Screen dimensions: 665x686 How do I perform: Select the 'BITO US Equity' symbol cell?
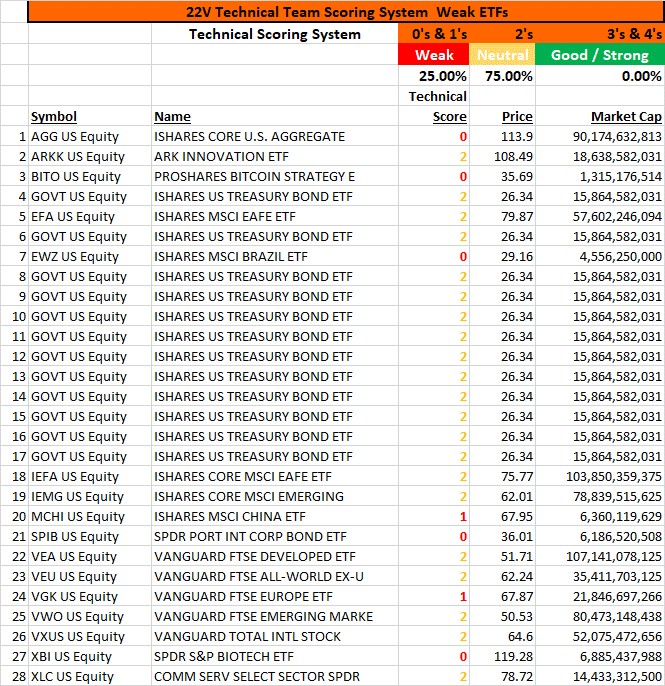[90, 176]
